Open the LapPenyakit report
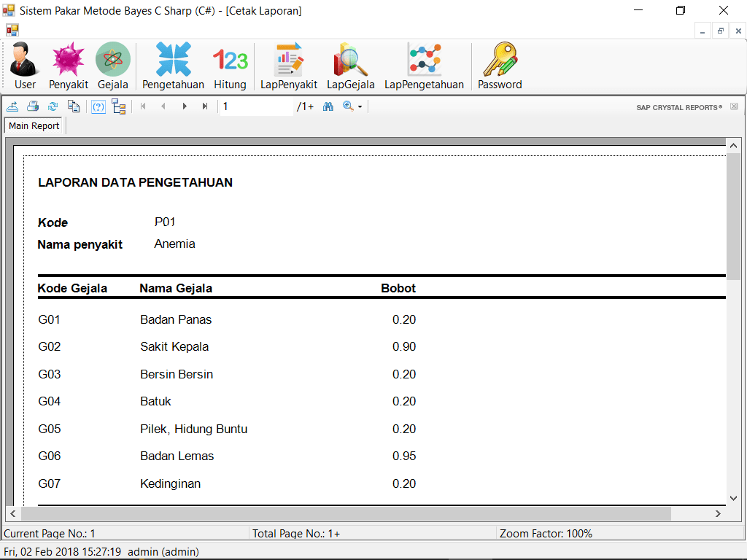Viewport: 747px width, 560px height. point(289,66)
